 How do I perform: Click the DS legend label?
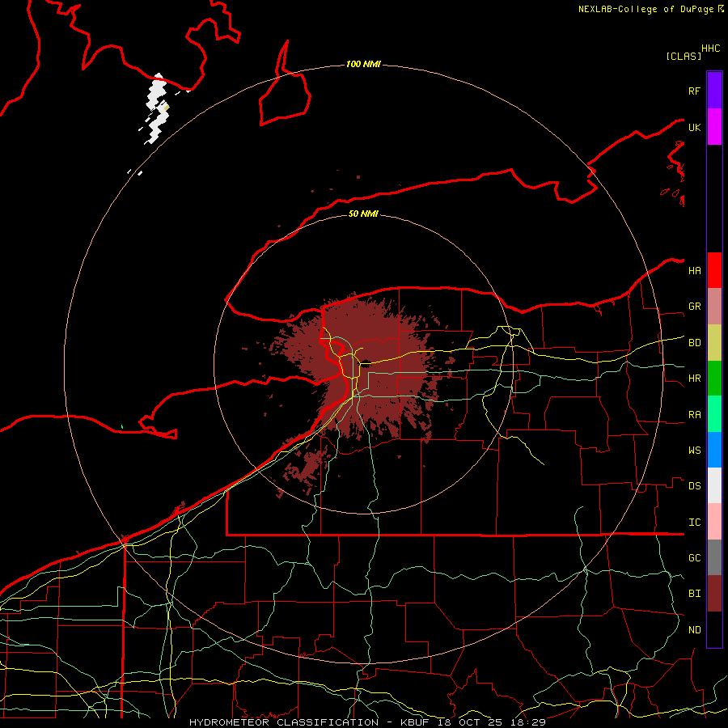coord(694,486)
